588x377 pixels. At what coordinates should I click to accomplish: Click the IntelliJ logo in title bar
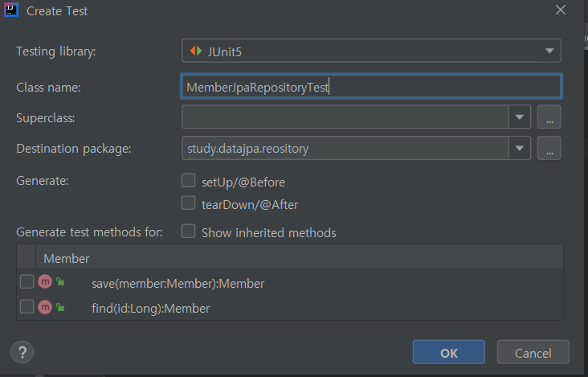(x=11, y=11)
